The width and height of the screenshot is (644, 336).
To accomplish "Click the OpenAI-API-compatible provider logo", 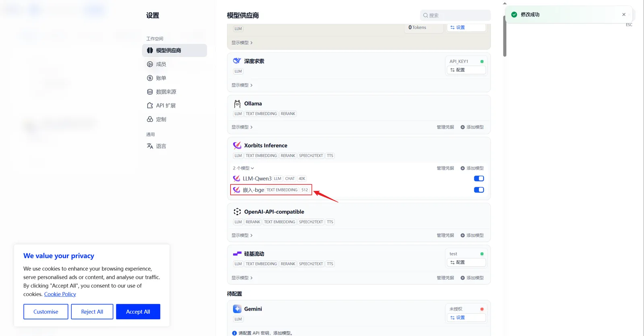I will point(237,212).
